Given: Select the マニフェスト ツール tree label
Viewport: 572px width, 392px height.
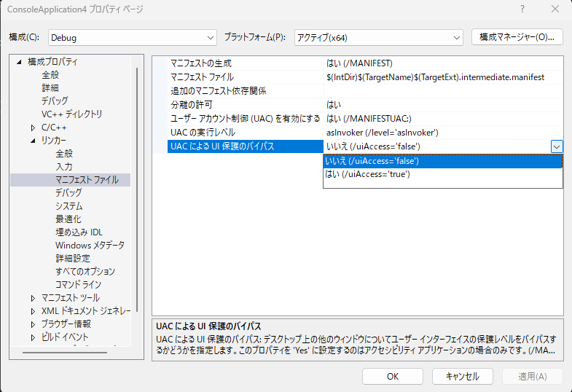Looking at the screenshot, I should coord(71,298).
